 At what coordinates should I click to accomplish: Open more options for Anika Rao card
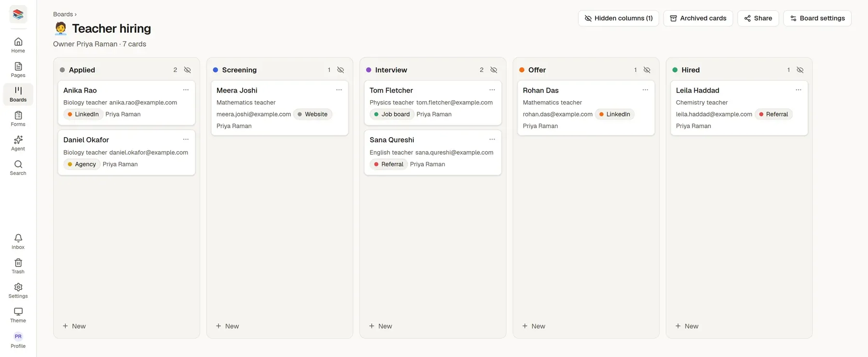[186, 90]
